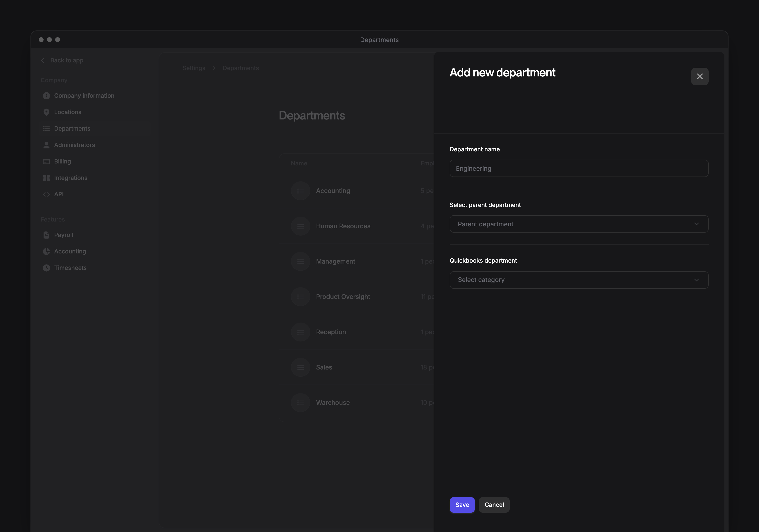Open Departments breadcrumb link

pyautogui.click(x=241, y=68)
